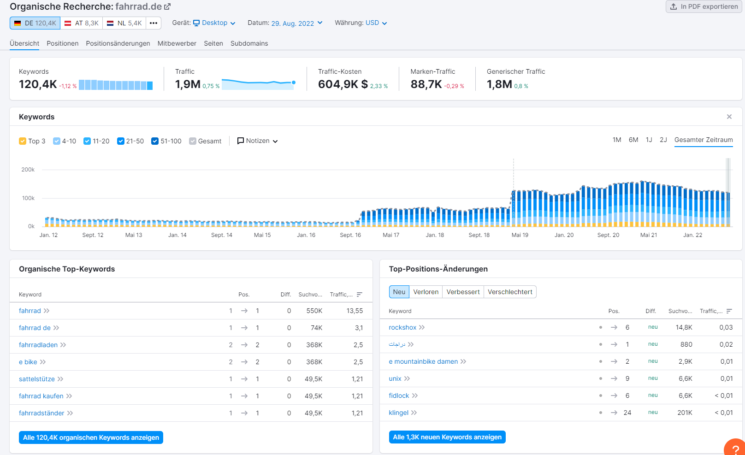Click the Suchvo... column header in Top-Keywords
The width and height of the screenshot is (745, 455).
point(310,294)
